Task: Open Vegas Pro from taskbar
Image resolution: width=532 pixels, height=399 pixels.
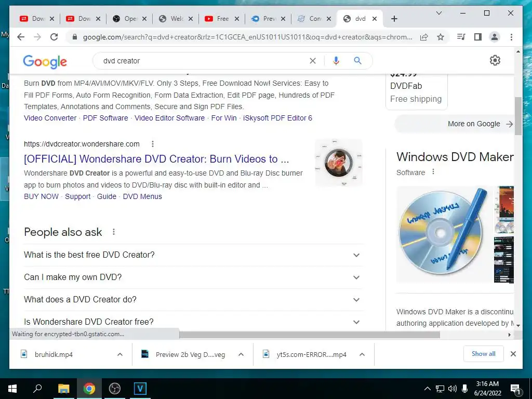Action: 140,389
